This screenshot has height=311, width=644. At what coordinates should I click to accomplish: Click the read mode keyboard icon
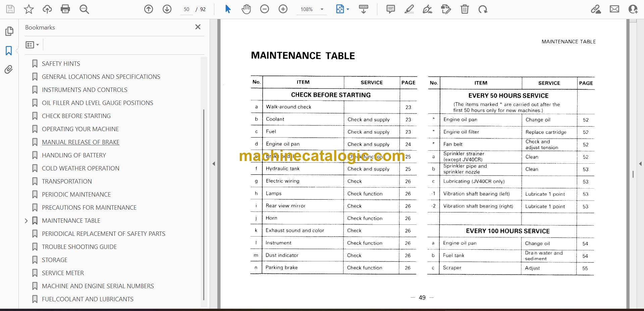[x=364, y=9]
